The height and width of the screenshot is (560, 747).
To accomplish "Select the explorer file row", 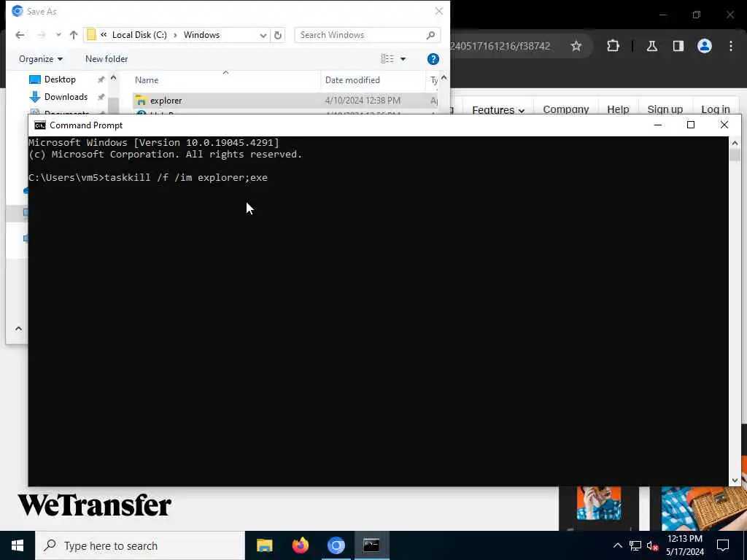I will (285, 101).
